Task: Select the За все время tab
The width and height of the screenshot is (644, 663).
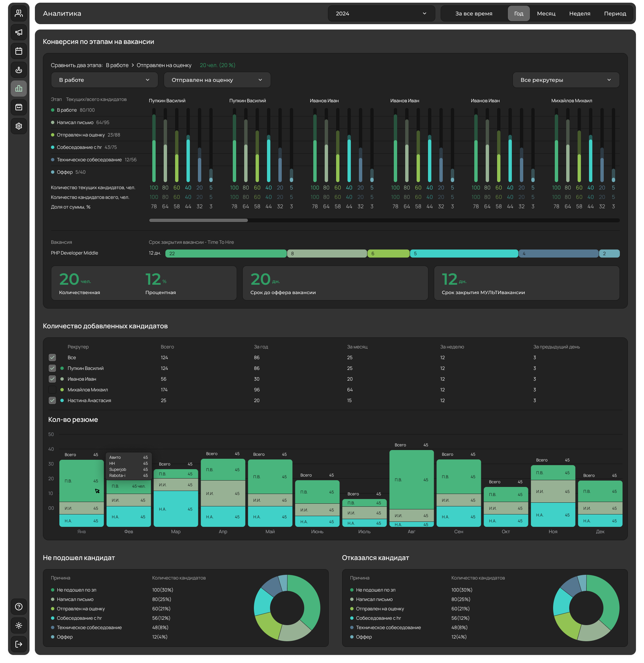Action: [x=473, y=13]
